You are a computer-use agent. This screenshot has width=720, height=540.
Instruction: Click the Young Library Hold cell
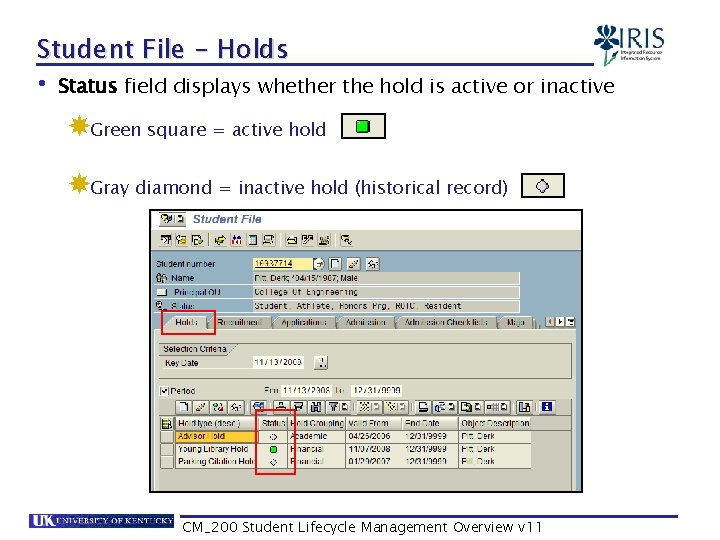(216, 449)
